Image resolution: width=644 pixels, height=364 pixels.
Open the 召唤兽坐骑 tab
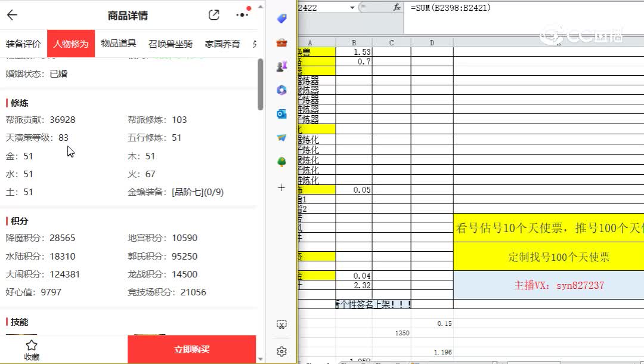pyautogui.click(x=171, y=44)
